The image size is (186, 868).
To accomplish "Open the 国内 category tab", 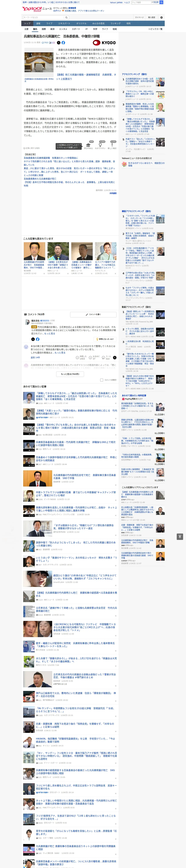I will click(x=35, y=29).
